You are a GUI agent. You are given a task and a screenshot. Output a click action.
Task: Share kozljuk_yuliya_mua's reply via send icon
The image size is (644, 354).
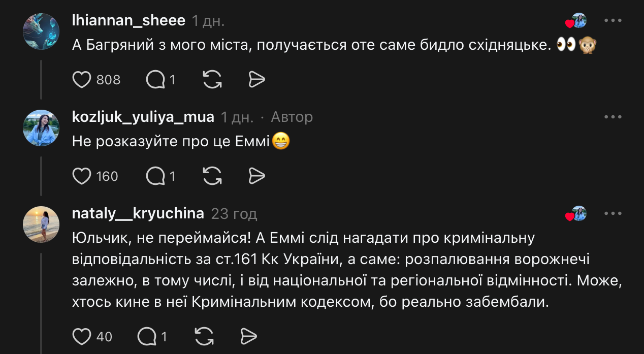(x=257, y=176)
